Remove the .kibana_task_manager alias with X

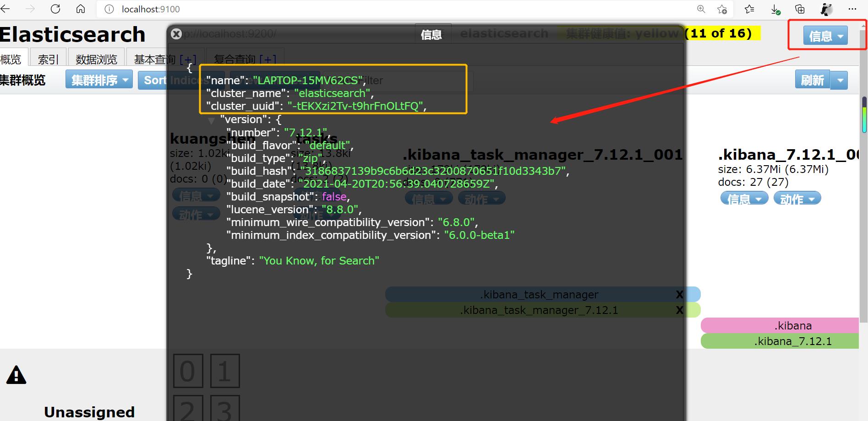coord(680,295)
